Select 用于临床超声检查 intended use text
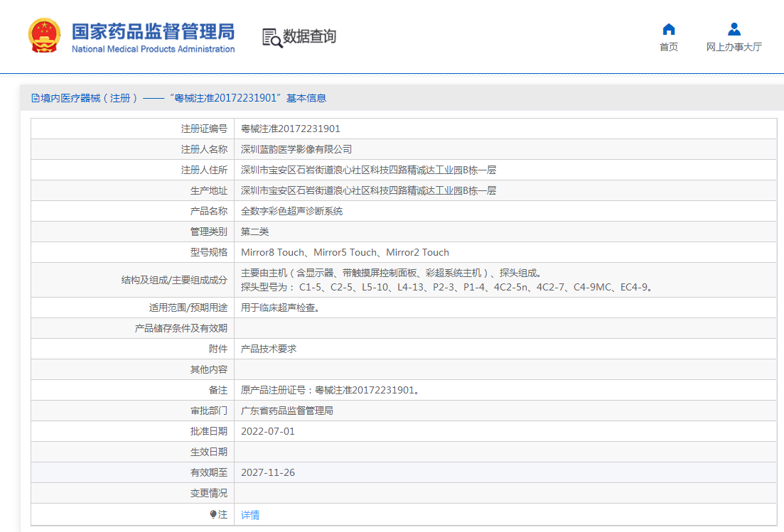 [x=281, y=308]
